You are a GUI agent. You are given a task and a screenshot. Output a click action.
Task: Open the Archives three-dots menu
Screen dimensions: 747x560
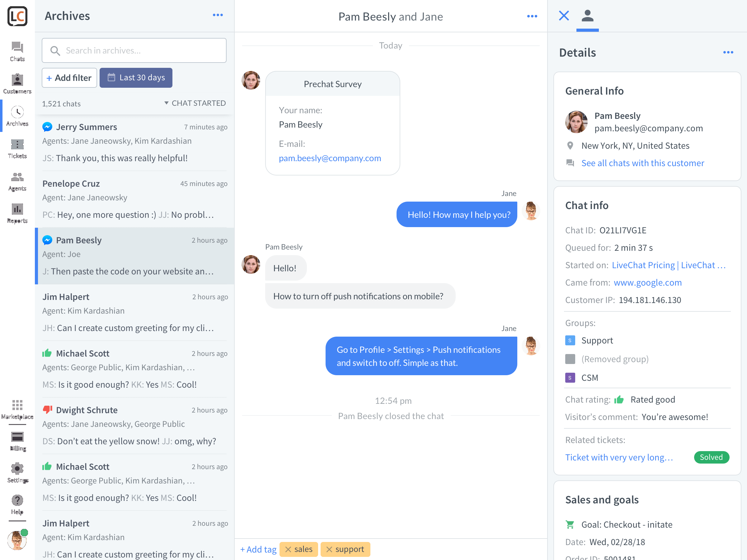coord(218,15)
